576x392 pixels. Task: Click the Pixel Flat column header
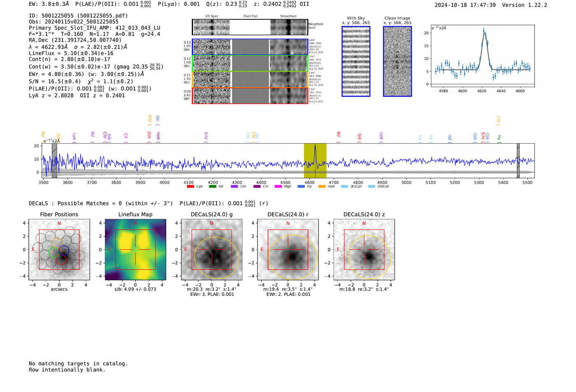[250, 16]
